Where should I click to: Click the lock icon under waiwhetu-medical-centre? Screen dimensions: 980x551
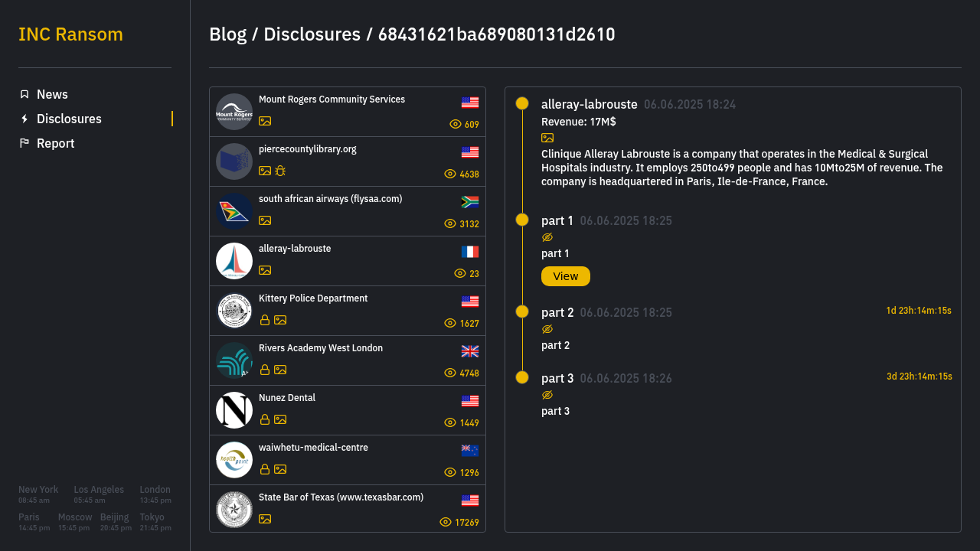[x=265, y=469]
